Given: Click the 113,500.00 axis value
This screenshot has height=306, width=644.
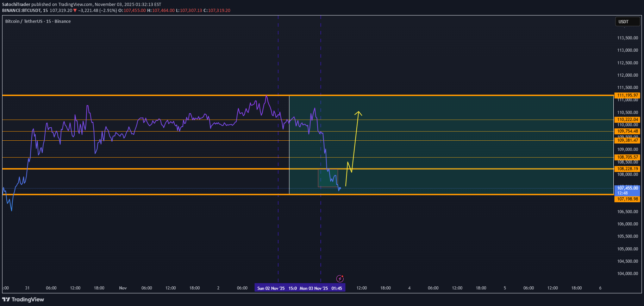Looking at the screenshot, I should point(627,38).
